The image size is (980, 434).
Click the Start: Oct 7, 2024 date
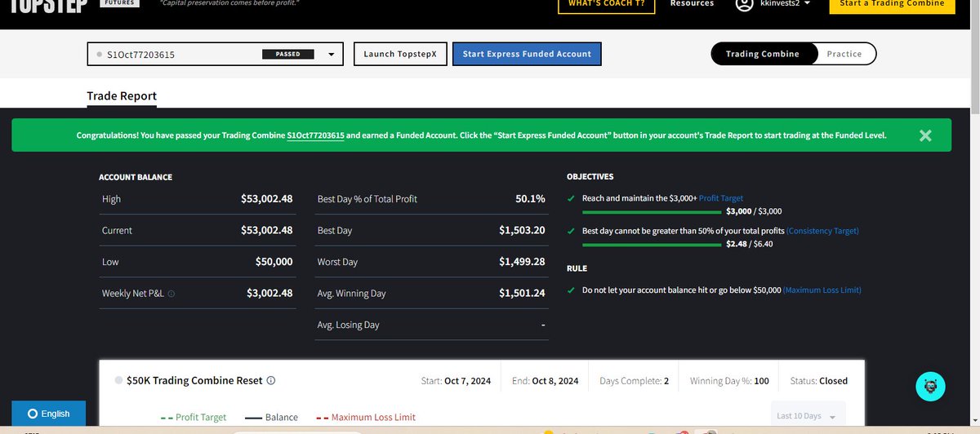[x=455, y=381]
